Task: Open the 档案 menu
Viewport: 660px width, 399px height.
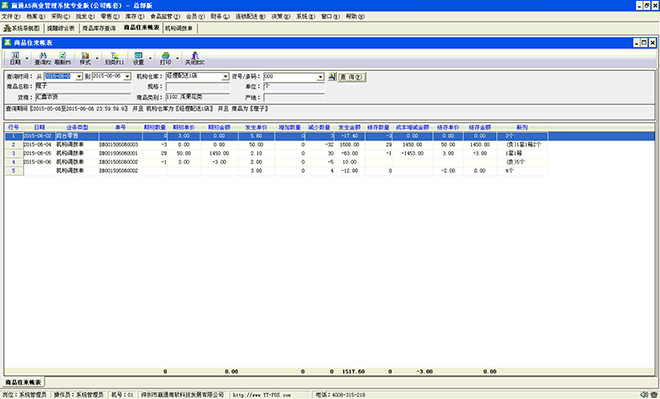Action: (36, 16)
